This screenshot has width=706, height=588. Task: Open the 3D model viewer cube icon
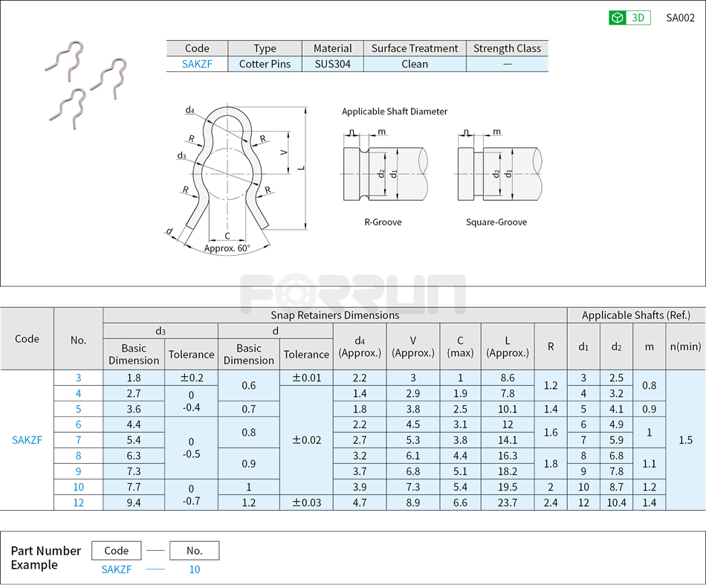click(x=617, y=17)
